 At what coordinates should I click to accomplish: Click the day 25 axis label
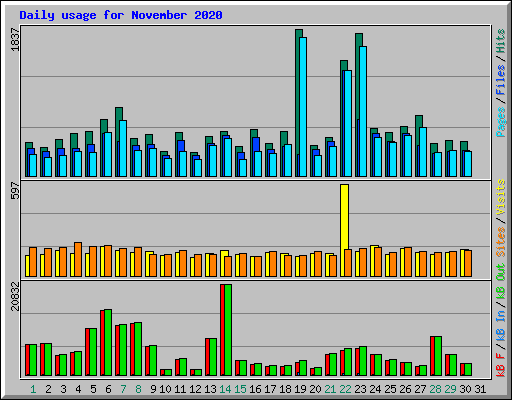[390, 389]
